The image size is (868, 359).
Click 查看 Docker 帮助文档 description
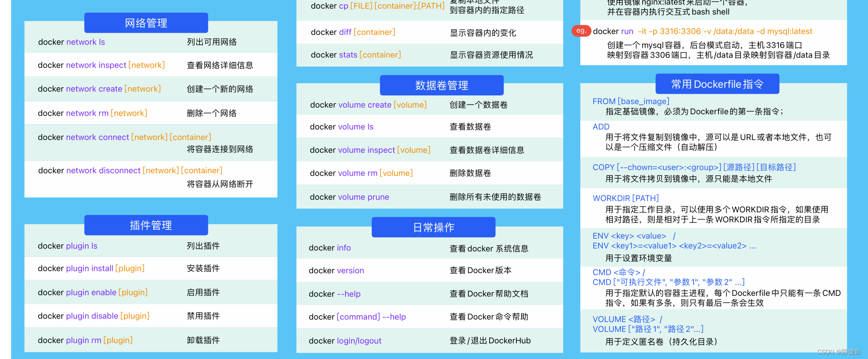pos(489,294)
